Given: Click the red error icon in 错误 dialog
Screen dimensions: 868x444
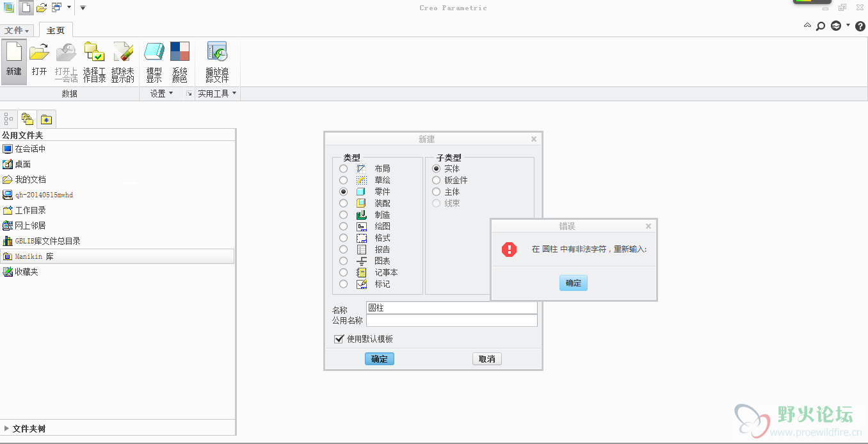Looking at the screenshot, I should [x=510, y=249].
